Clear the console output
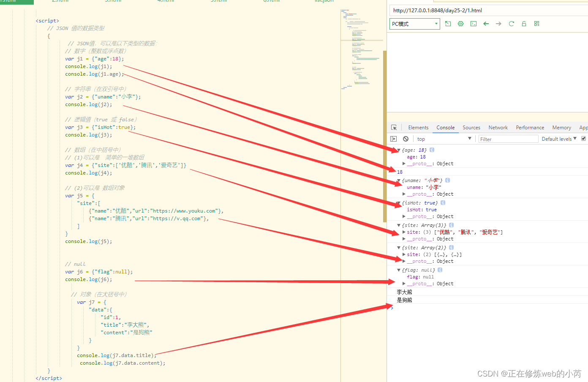This screenshot has height=382, width=588. click(406, 139)
